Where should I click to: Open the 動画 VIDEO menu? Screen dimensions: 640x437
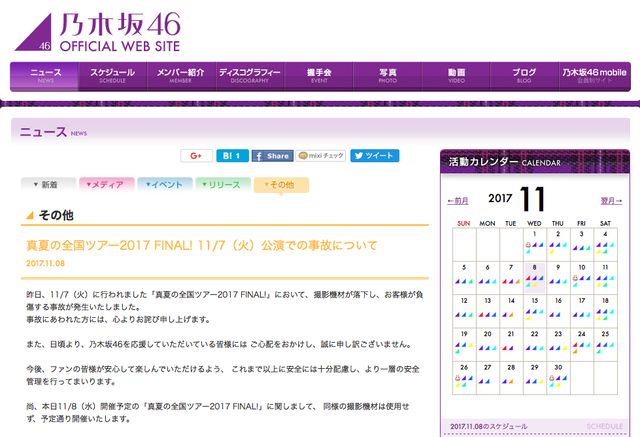click(456, 76)
